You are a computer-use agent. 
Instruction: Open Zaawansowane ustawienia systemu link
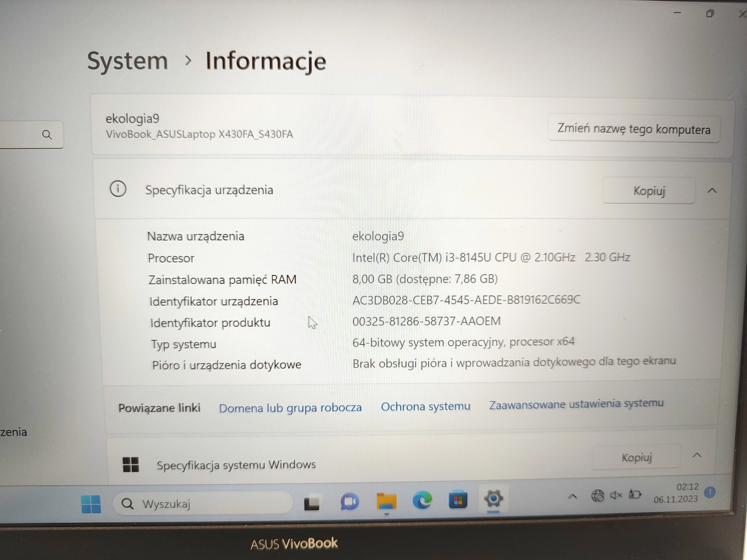coord(576,404)
